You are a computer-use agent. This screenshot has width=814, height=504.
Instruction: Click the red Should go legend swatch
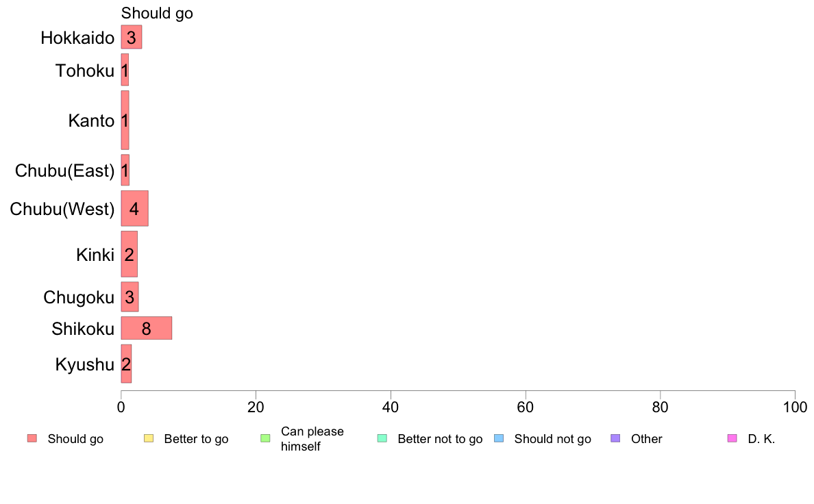pos(32,438)
